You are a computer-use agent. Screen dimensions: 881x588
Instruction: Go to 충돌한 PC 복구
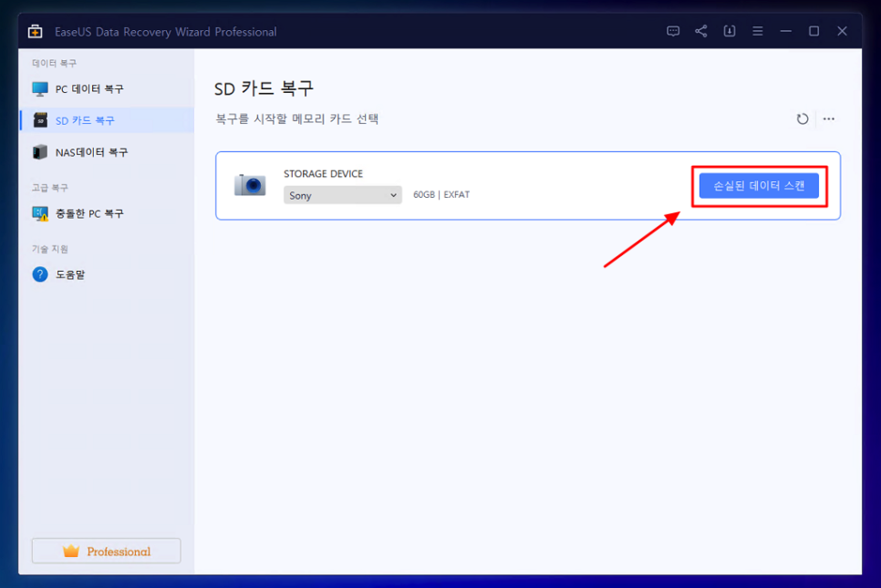click(107, 213)
